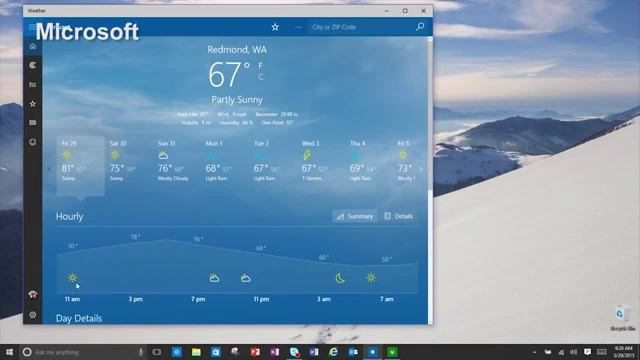The width and height of the screenshot is (640, 360).
Task: Open the taskbar clock and date
Action: click(623, 352)
